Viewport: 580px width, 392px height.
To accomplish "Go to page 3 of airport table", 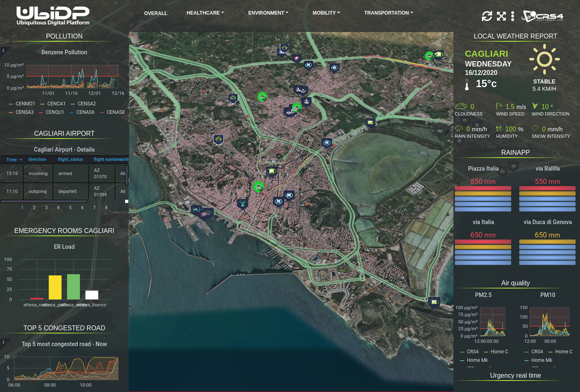I will (x=46, y=208).
